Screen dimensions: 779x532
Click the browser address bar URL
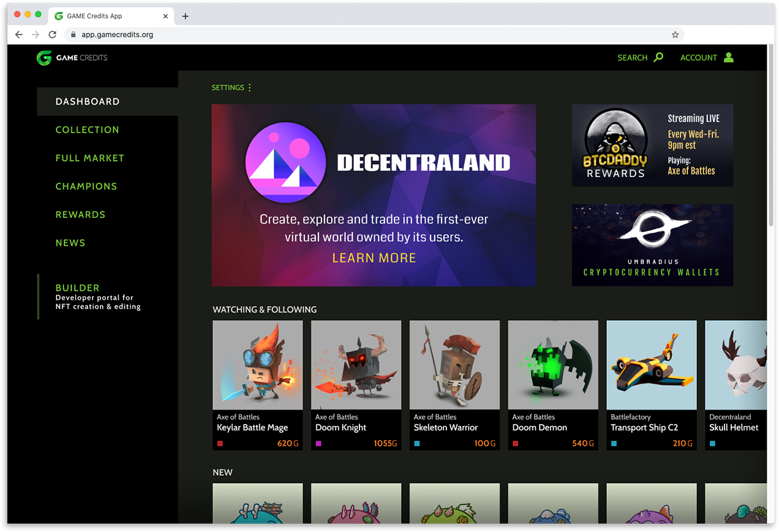[118, 35]
